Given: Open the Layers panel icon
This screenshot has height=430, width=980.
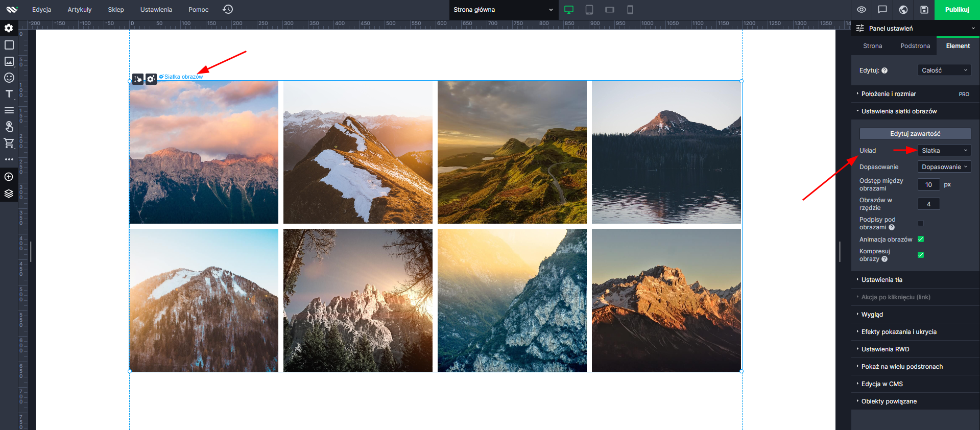Looking at the screenshot, I should (x=9, y=194).
